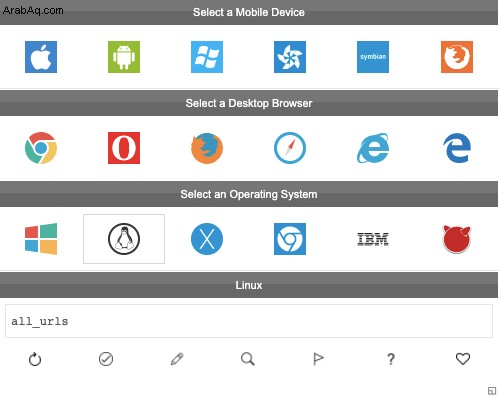Image resolution: width=500 pixels, height=398 pixels.
Task: Pick the Windows Phone mobile icon
Action: 207,57
